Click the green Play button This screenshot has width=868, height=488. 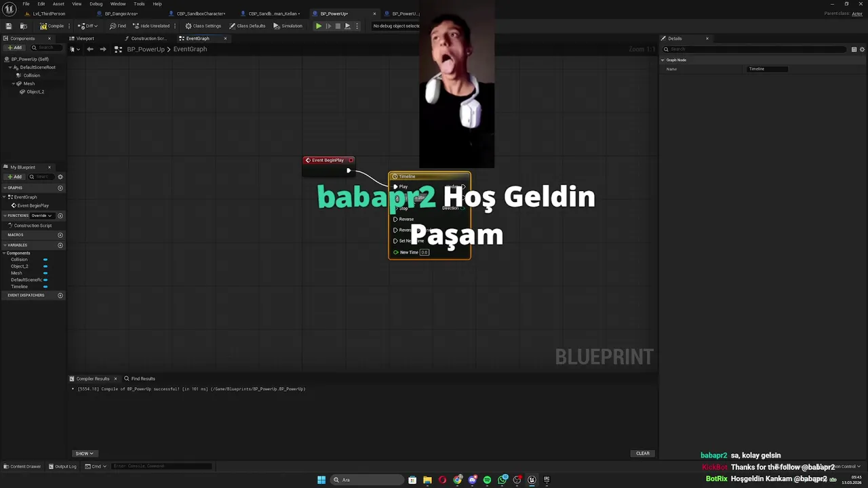pyautogui.click(x=319, y=26)
